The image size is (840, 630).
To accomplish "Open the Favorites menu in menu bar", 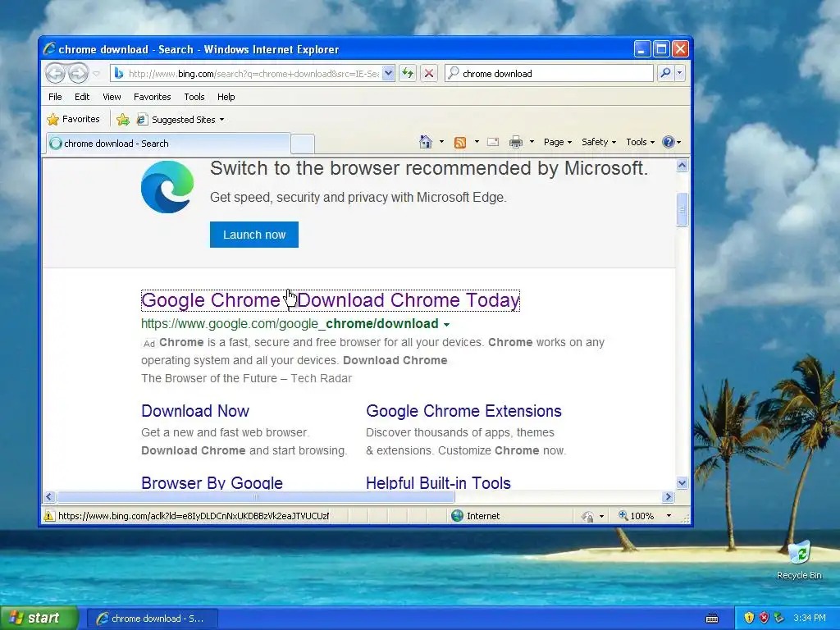I will pos(152,97).
